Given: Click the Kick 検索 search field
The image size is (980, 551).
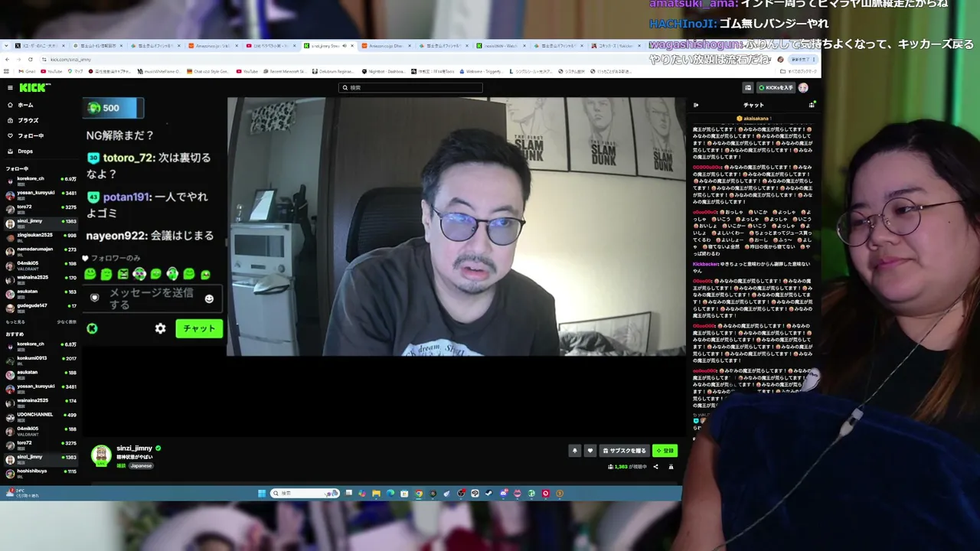Looking at the screenshot, I should click(410, 88).
